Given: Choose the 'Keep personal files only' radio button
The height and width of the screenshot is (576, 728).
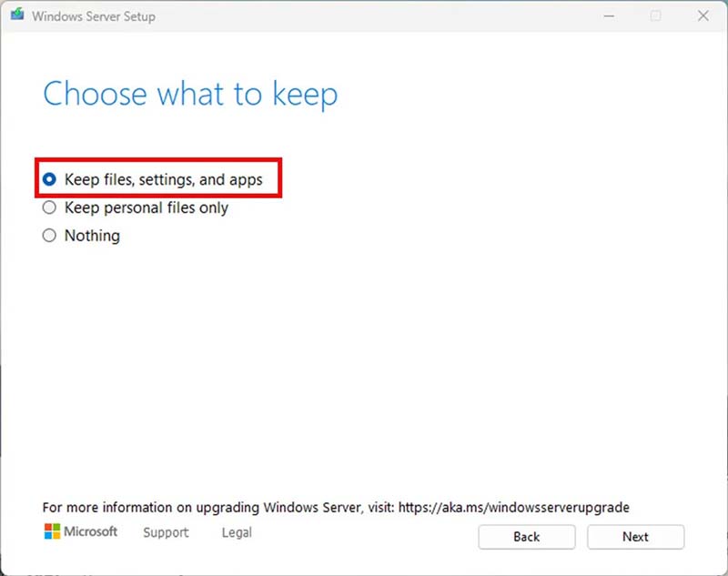Looking at the screenshot, I should pos(50,208).
